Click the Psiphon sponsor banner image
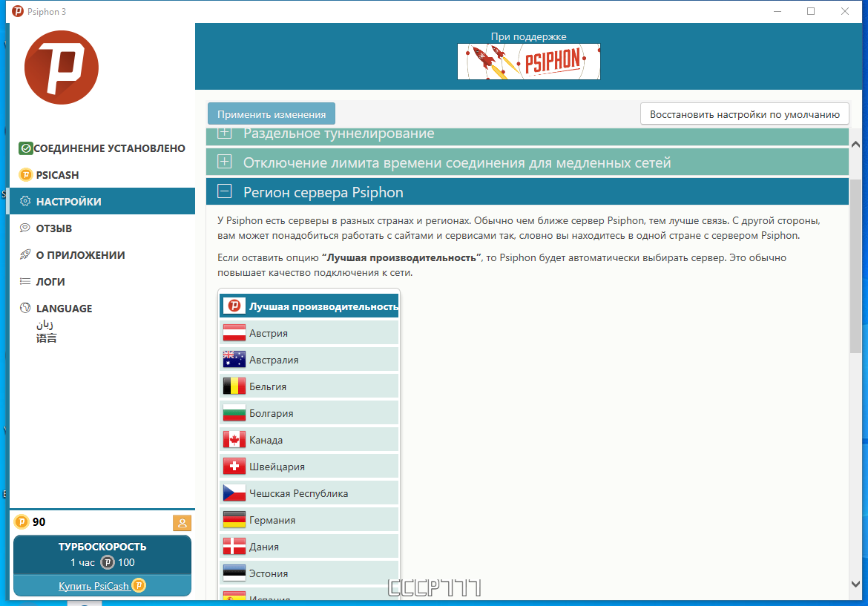The height and width of the screenshot is (606, 868). tap(529, 62)
